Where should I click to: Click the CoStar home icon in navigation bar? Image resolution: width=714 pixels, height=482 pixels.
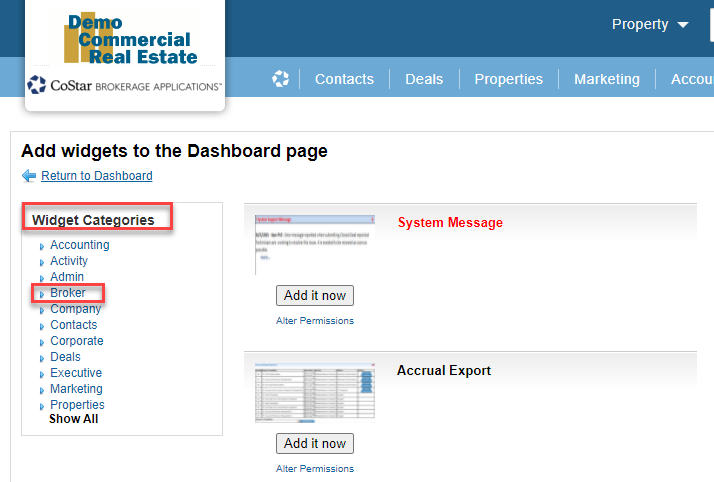[x=280, y=79]
